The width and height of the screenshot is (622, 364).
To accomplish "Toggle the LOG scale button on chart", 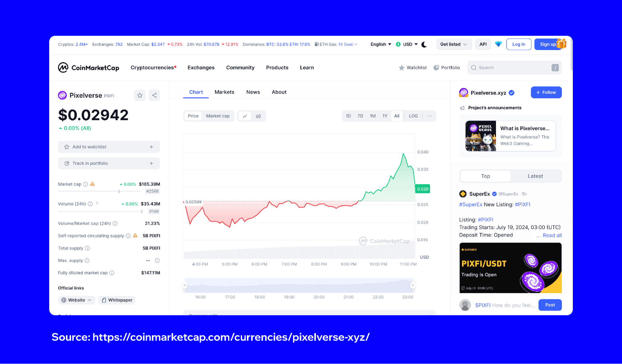I will [413, 116].
